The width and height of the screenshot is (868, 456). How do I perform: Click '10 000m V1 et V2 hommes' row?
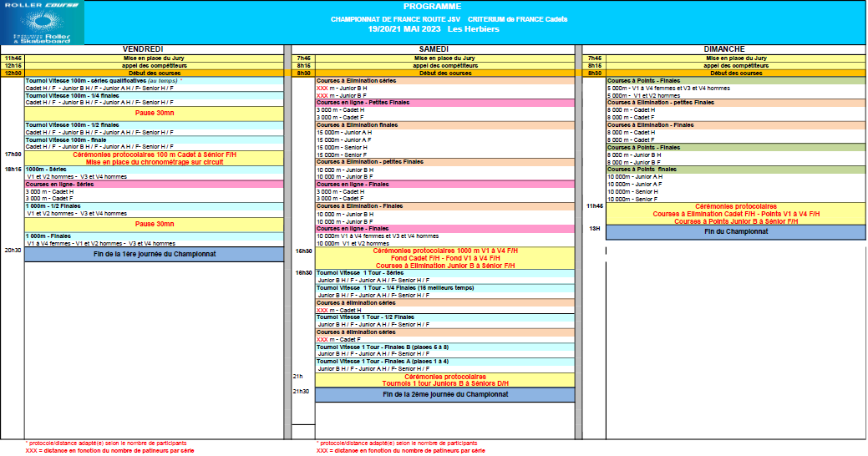coord(445,244)
